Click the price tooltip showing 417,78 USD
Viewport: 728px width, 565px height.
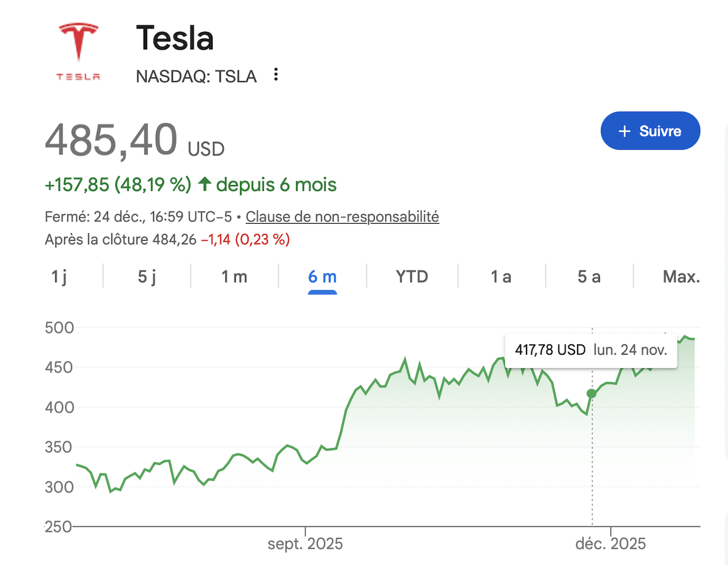pyautogui.click(x=590, y=350)
